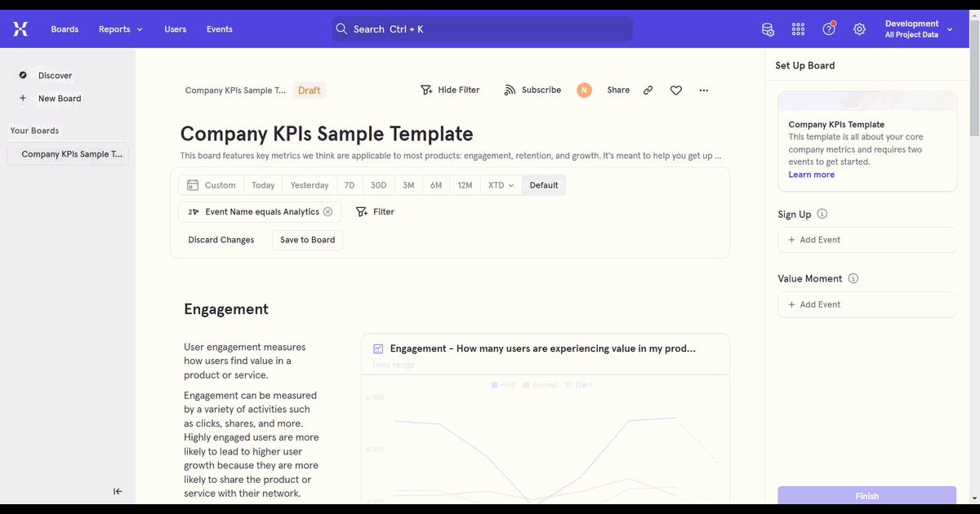Open the three-dot more options menu
The width and height of the screenshot is (980, 514).
pyautogui.click(x=704, y=91)
